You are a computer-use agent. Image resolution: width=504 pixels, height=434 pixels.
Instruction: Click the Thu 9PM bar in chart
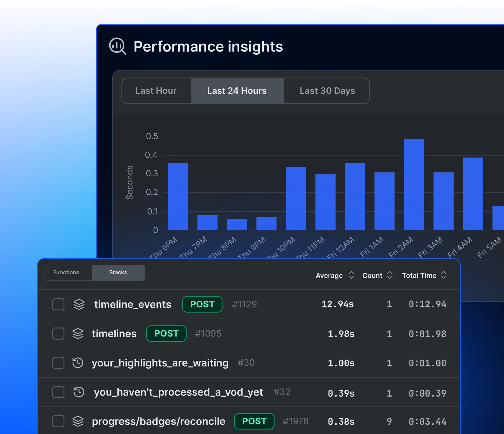[266, 223]
